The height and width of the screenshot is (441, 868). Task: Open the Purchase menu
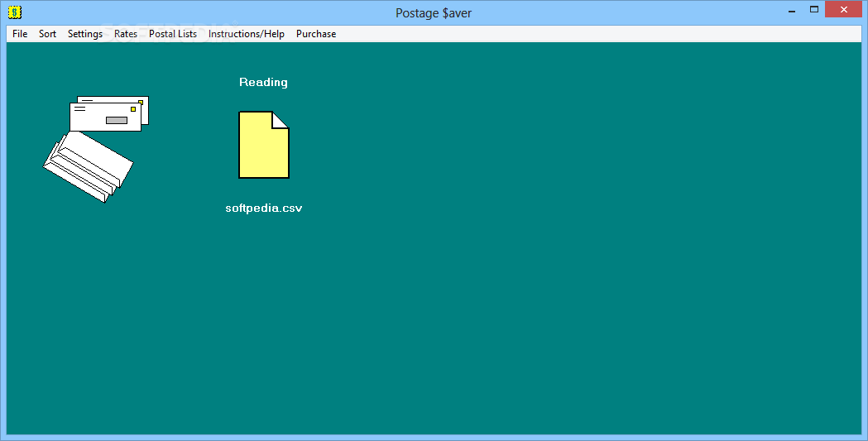[316, 34]
